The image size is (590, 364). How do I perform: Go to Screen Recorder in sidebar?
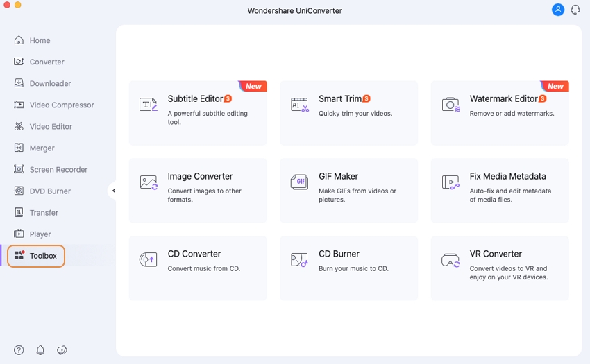pos(58,169)
